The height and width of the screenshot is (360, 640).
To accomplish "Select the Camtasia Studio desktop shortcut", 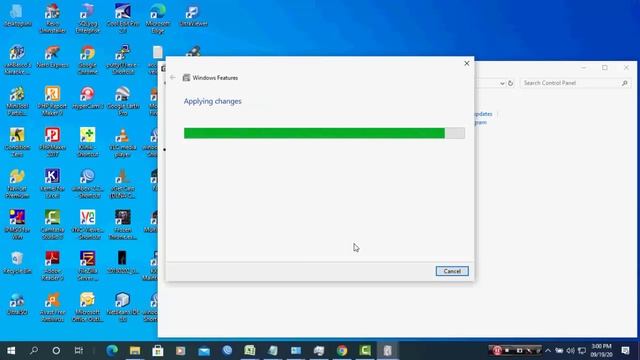I will pos(52,224).
